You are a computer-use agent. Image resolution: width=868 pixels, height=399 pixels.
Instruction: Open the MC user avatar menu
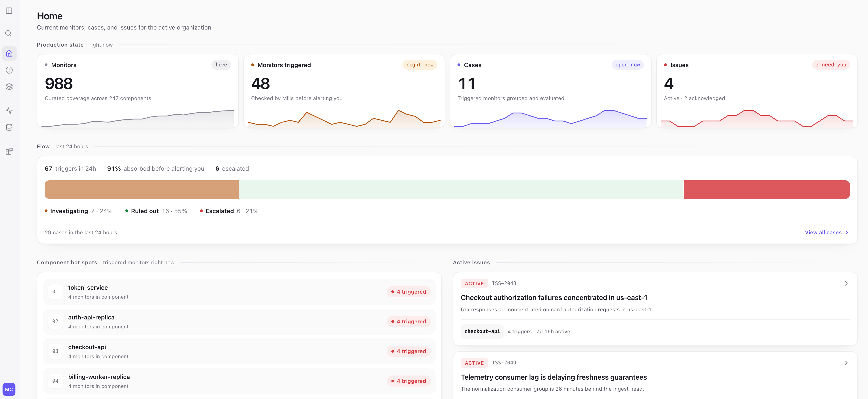9,389
